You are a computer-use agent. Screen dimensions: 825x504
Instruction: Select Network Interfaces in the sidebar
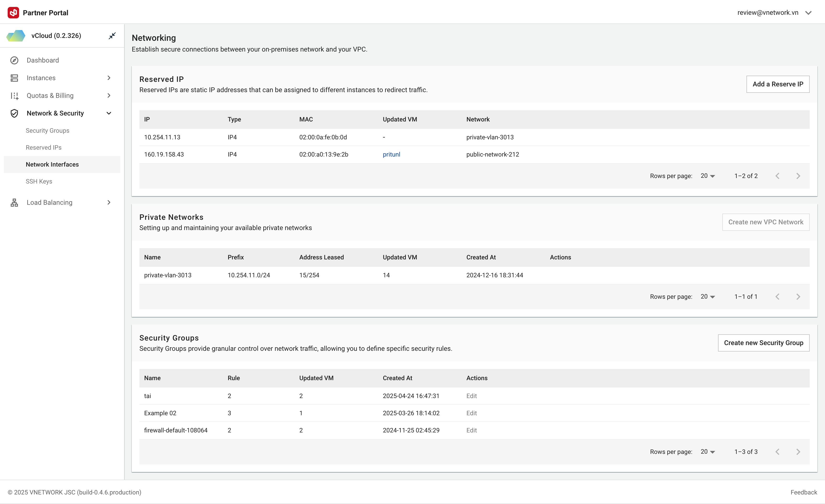(62, 165)
